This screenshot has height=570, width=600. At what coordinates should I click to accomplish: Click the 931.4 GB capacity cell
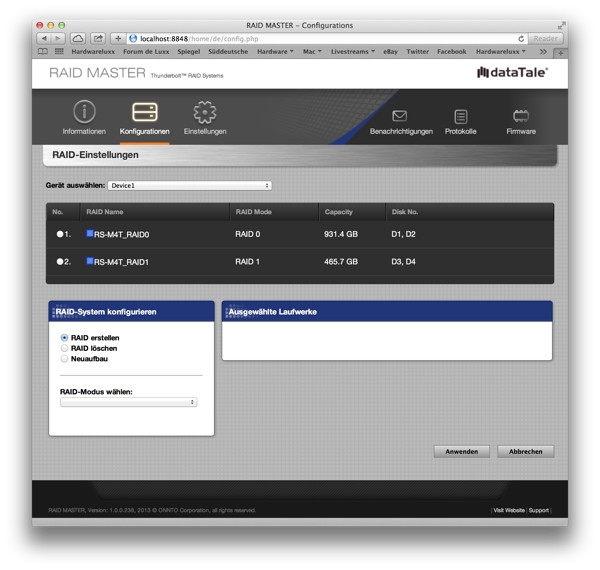341,234
